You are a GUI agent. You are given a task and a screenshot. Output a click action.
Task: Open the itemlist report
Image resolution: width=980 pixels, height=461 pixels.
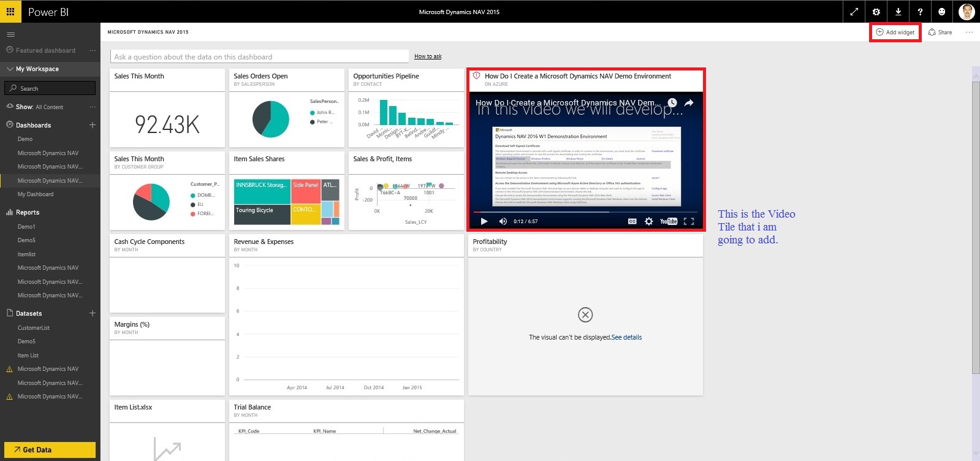click(x=26, y=254)
